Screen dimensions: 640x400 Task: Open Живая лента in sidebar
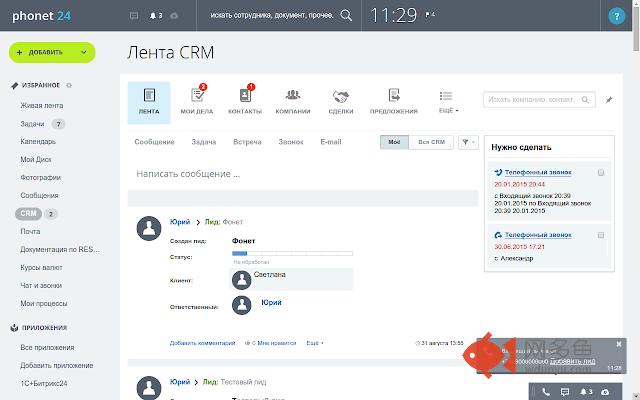point(42,105)
